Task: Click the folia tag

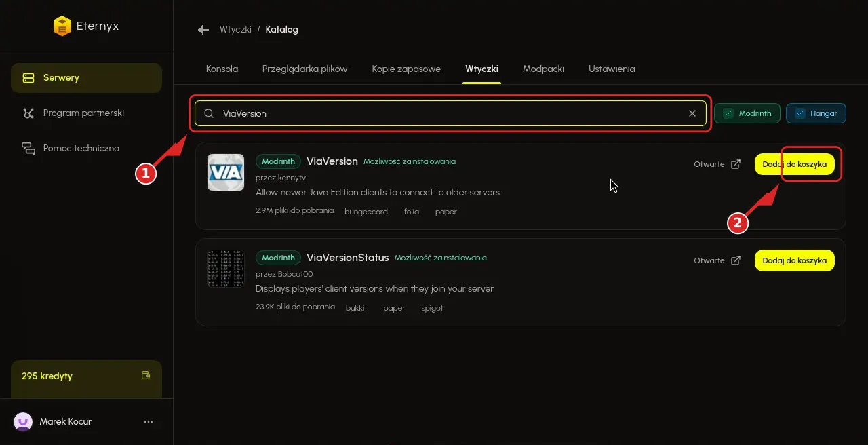Action: tap(412, 212)
